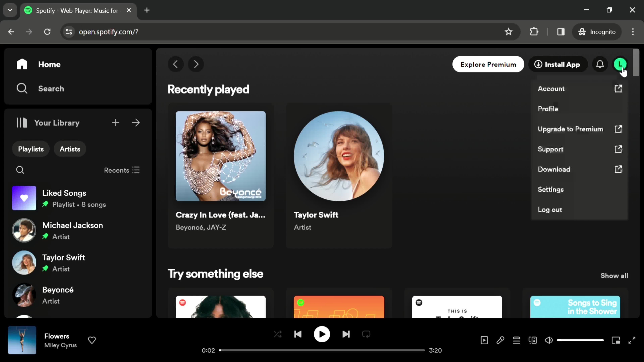Choose Upgrade to Premium menu entry
Viewport: 644px width, 362px height.
pos(579,129)
